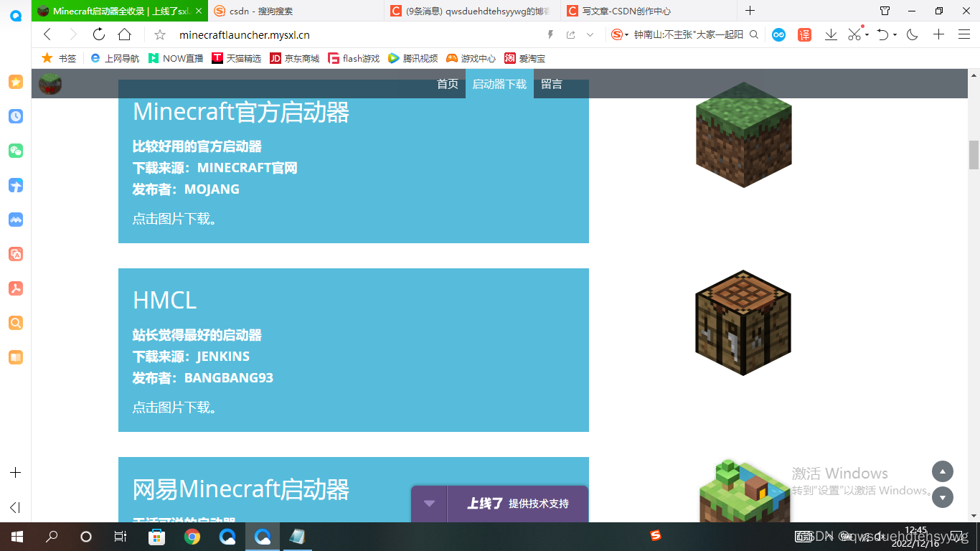
Task: Open the history clock icon in sidebar
Action: [x=15, y=116]
